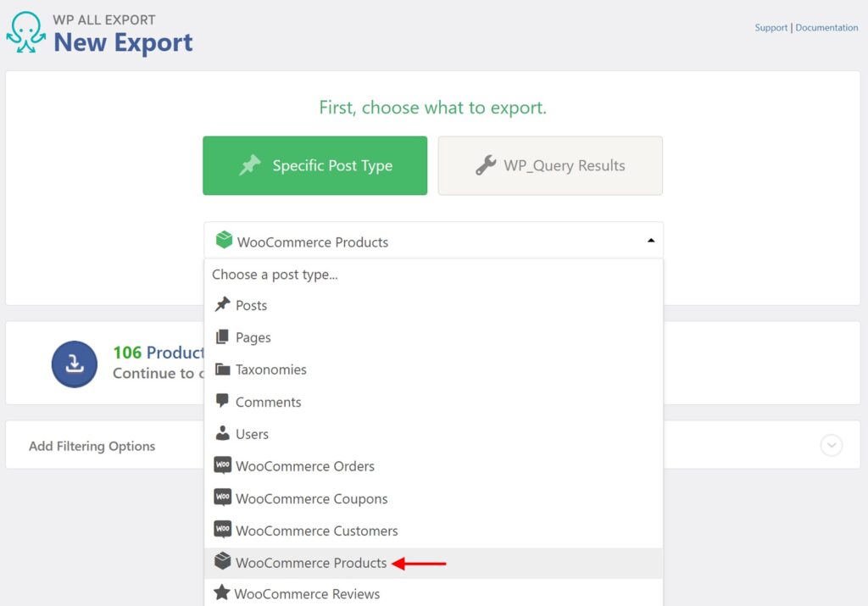The image size is (868, 606).
Task: Select Comments in the dropdown list
Action: 433,402
